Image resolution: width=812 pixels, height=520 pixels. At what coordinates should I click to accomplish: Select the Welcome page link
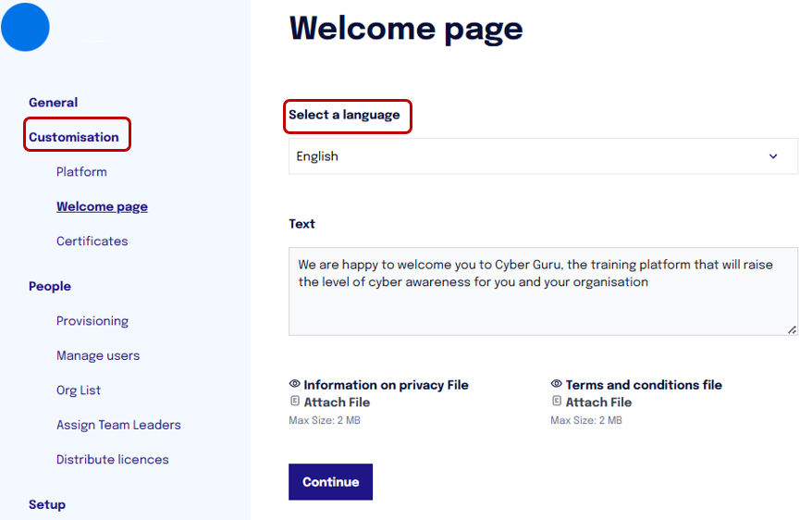point(102,206)
